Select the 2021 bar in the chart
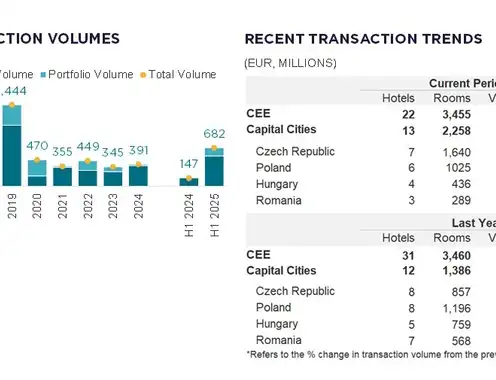 point(62,176)
